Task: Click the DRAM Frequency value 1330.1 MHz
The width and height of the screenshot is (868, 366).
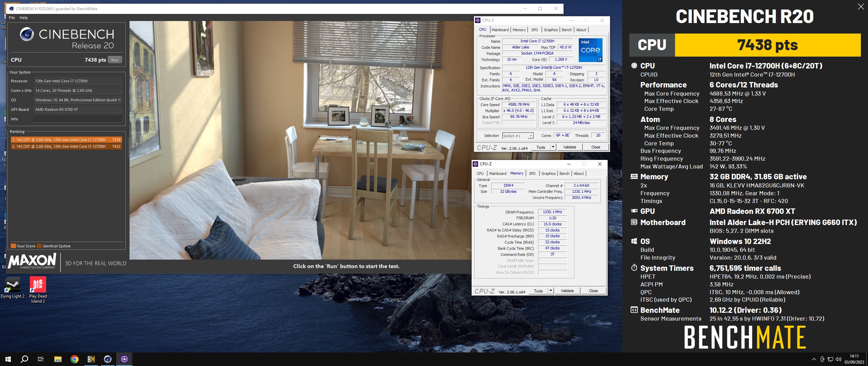Action: coord(552,212)
